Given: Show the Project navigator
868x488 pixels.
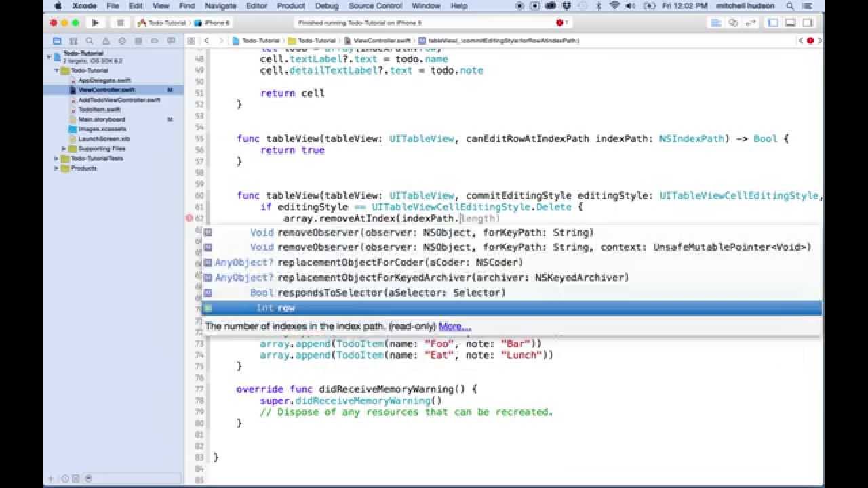Looking at the screenshot, I should (57, 41).
